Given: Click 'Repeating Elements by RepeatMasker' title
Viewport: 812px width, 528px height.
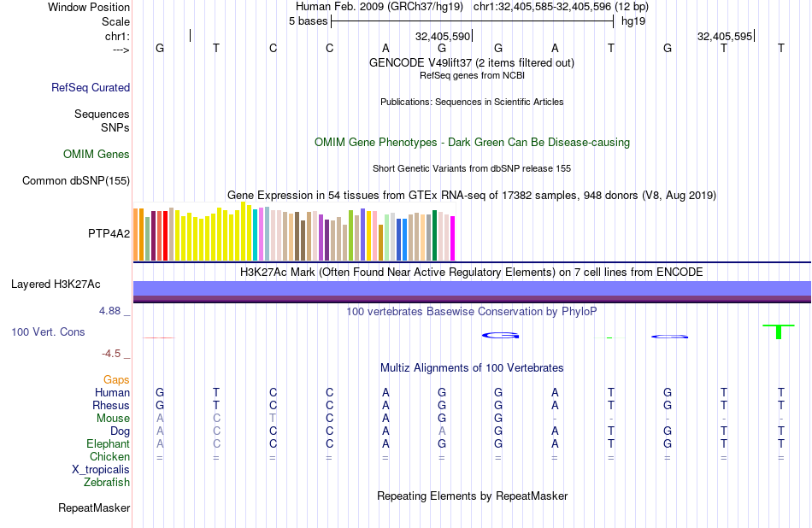Looking at the screenshot, I should [473, 496].
